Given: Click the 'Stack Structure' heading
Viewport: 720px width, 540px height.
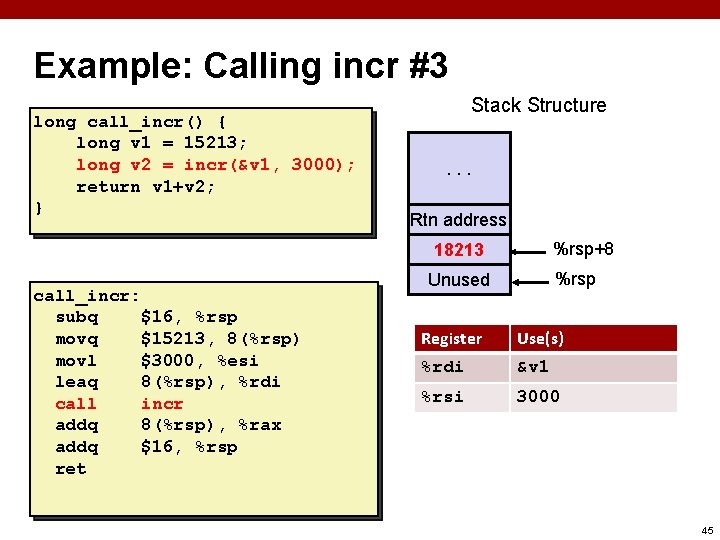Looking at the screenshot, I should click(x=539, y=105).
